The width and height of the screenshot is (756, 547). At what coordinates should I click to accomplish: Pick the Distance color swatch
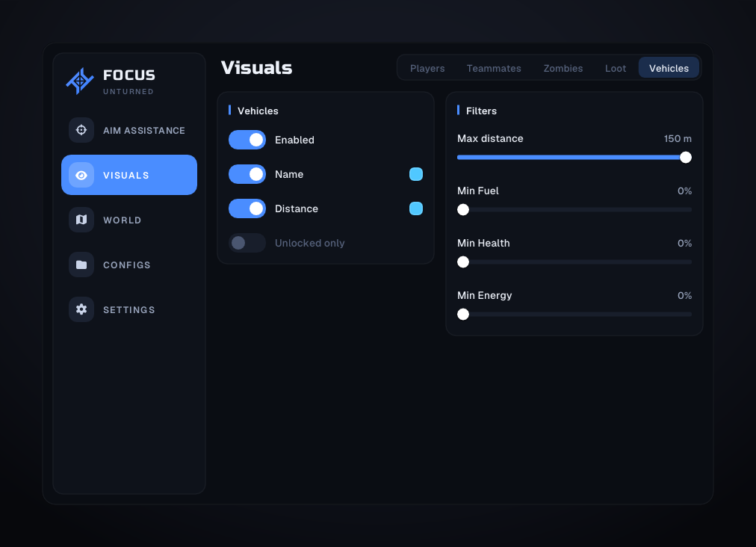click(416, 209)
